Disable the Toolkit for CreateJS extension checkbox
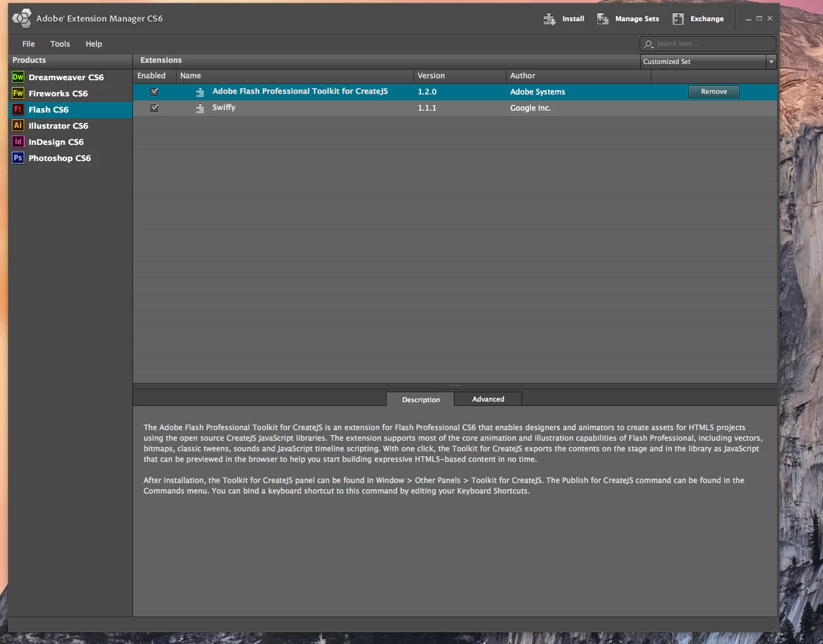The width and height of the screenshot is (823, 644). (155, 92)
